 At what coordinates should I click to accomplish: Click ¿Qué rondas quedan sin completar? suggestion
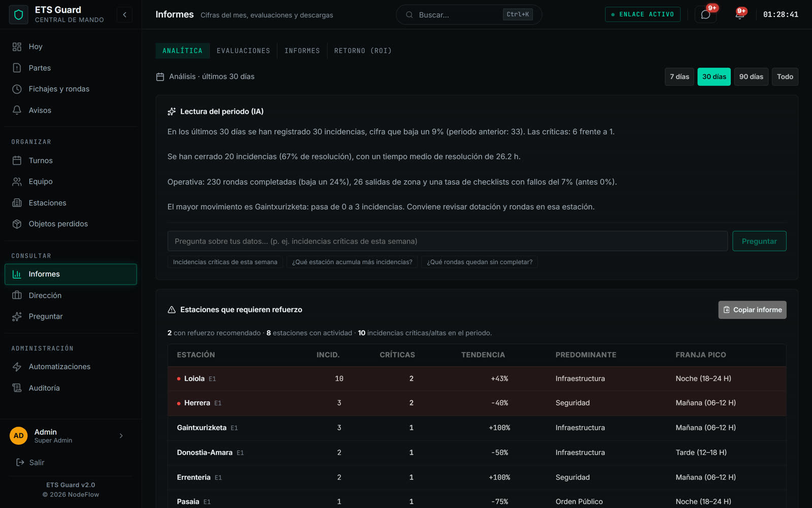pos(480,262)
